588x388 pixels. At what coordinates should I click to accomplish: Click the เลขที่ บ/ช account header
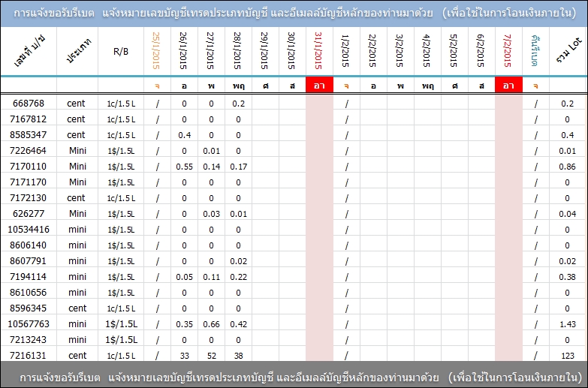[x=29, y=50]
